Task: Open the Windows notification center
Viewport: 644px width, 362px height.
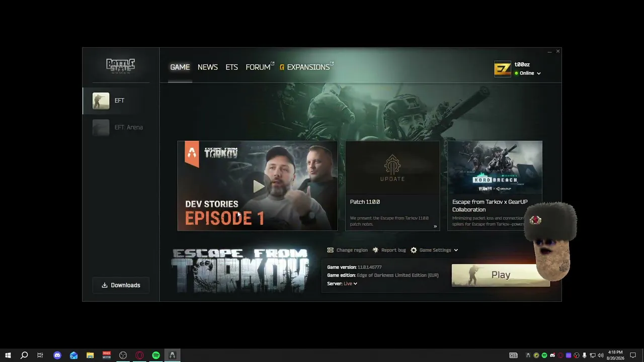Action: coord(633,355)
